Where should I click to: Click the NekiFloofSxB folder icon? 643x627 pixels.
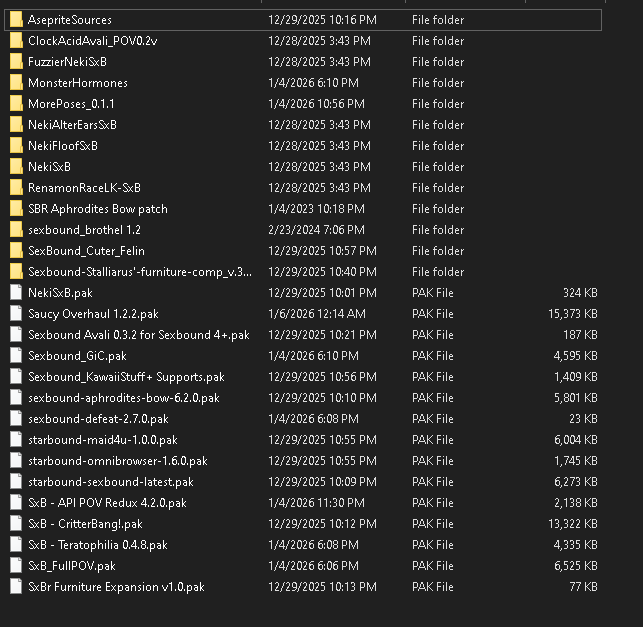point(16,146)
